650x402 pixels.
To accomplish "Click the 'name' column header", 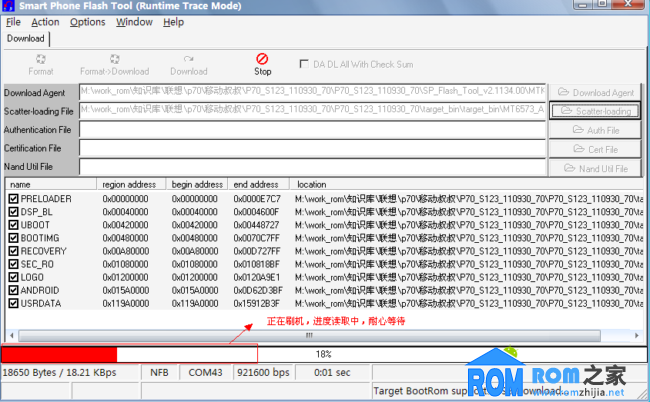I will 51,184.
